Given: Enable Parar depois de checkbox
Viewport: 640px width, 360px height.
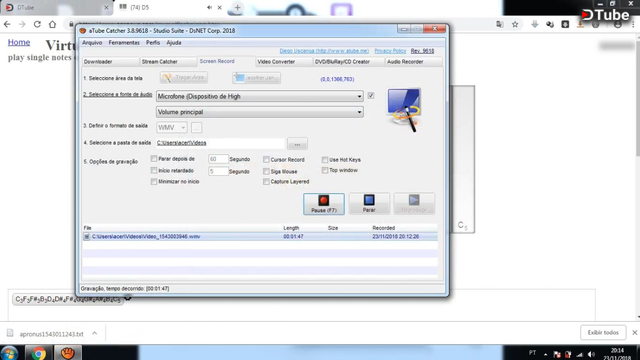Looking at the screenshot, I should pos(154,159).
